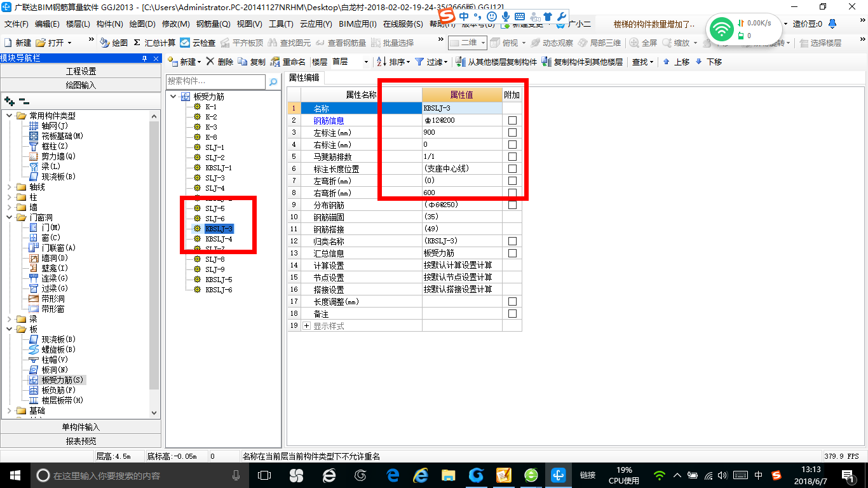The width and height of the screenshot is (868, 488).
Task: Open the 构件(N) menu
Action: point(110,24)
